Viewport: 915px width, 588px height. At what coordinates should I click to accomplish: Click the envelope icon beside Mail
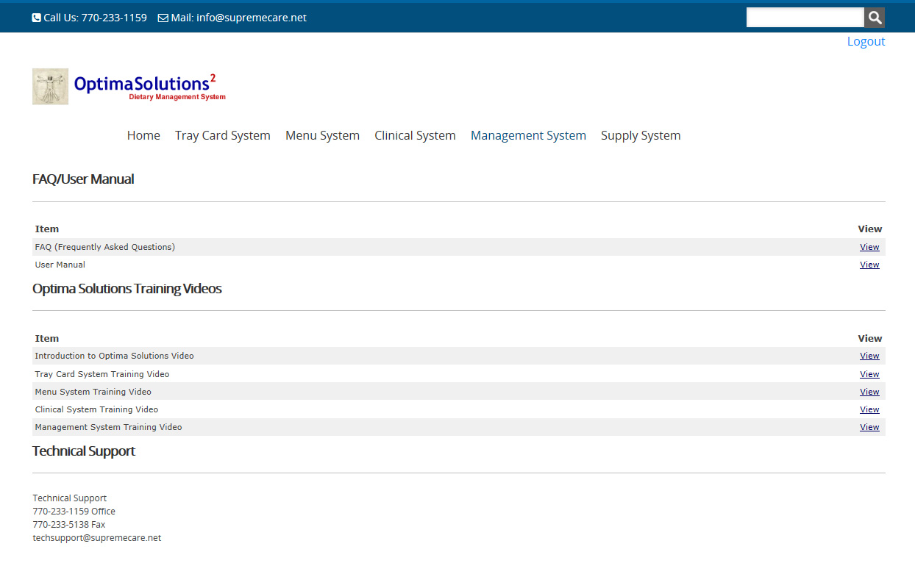tap(163, 18)
